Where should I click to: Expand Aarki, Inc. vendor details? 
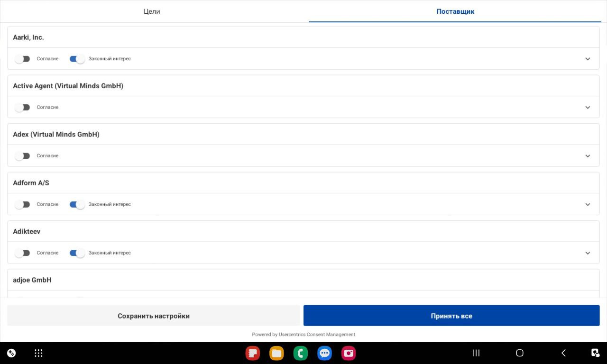click(x=588, y=59)
